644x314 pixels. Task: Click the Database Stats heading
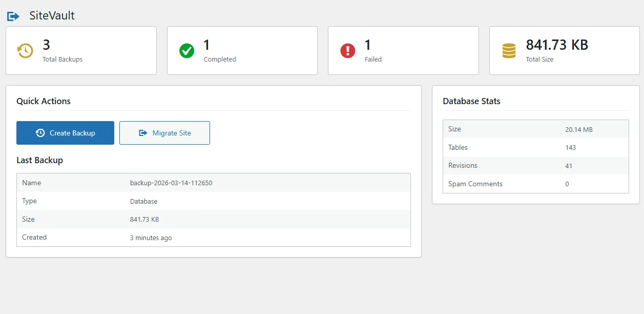click(x=471, y=101)
